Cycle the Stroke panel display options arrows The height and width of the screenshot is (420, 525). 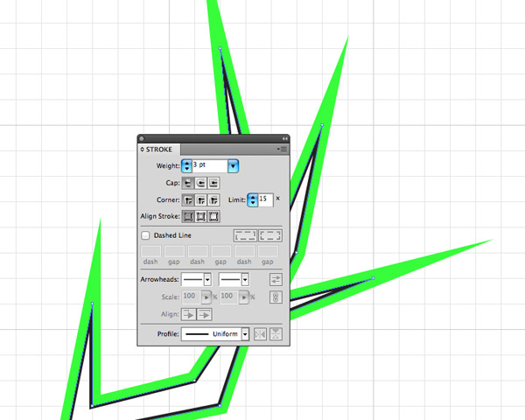pyautogui.click(x=143, y=150)
